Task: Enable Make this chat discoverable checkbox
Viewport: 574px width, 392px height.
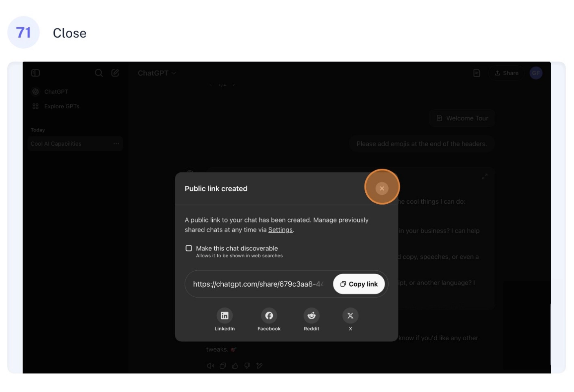Action: pos(189,248)
